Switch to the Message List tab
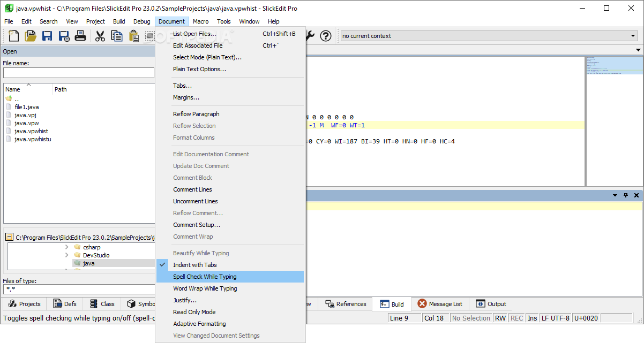Viewport: 644px width, 343px height. pyautogui.click(x=440, y=304)
